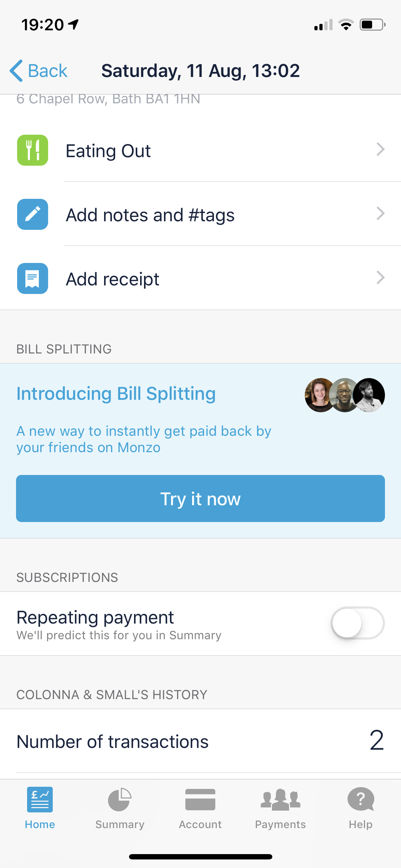Tap the blue pencil notes icon
The width and height of the screenshot is (401, 868).
coord(32,214)
